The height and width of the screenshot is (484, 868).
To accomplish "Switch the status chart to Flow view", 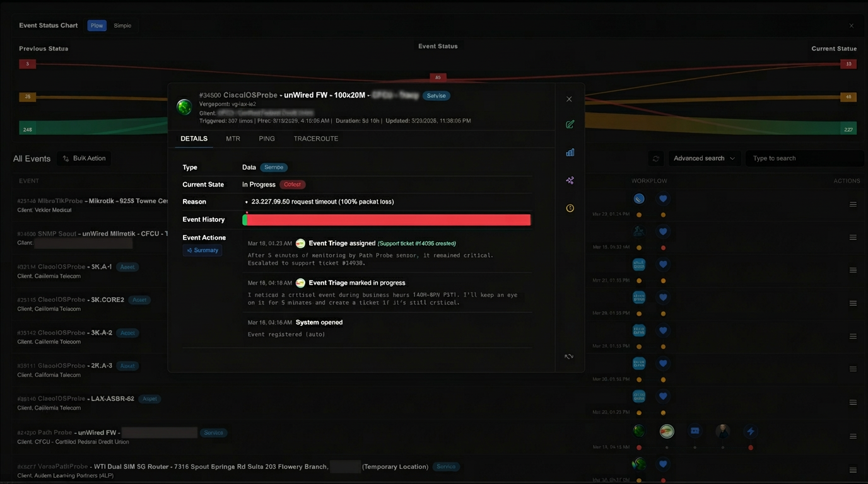I will click(x=97, y=26).
